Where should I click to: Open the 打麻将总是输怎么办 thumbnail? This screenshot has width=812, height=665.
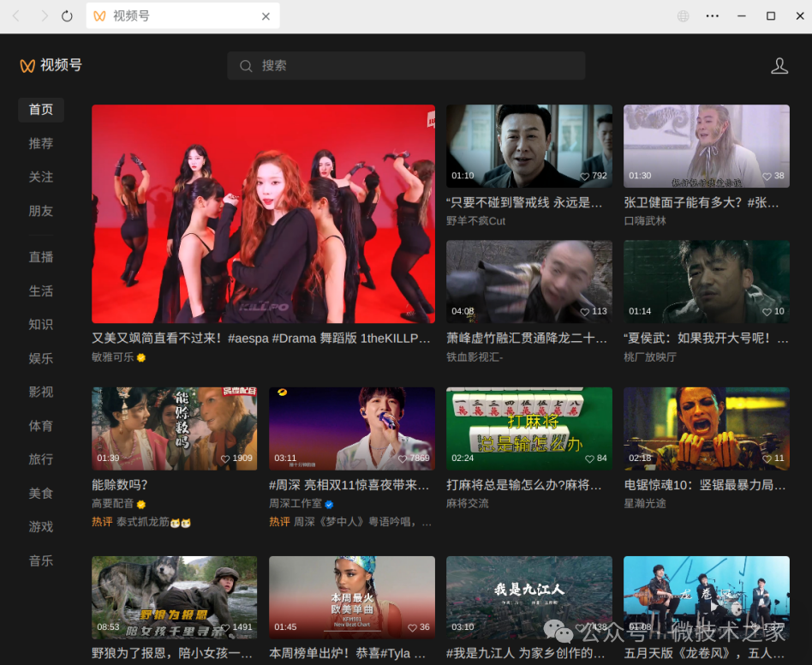point(529,428)
